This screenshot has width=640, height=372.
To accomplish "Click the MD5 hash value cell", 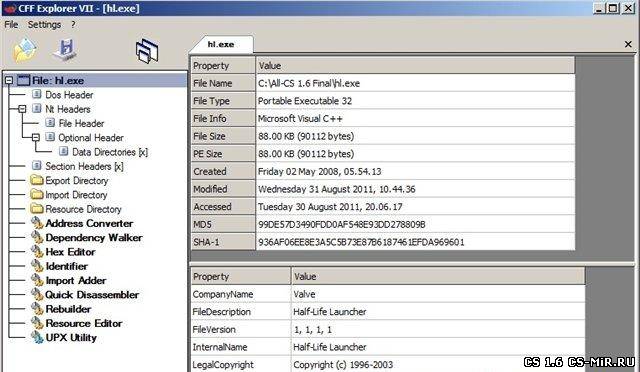I will tap(415, 224).
